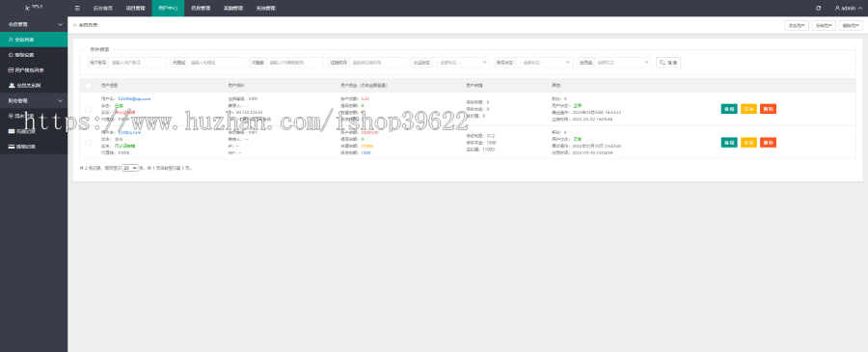Image resolution: width=868 pixels, height=352 pixels.
Task: Open 会员关系网 in the sidebar
Action: click(34, 86)
